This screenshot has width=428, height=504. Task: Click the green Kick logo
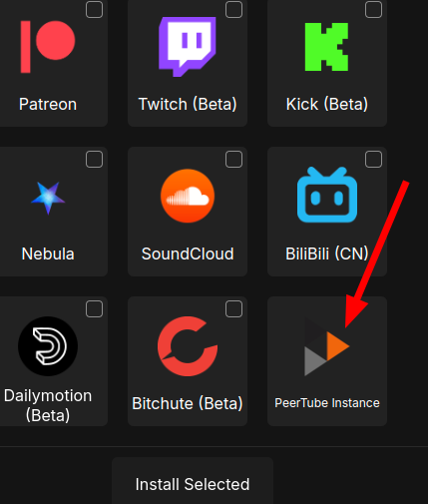[326, 47]
